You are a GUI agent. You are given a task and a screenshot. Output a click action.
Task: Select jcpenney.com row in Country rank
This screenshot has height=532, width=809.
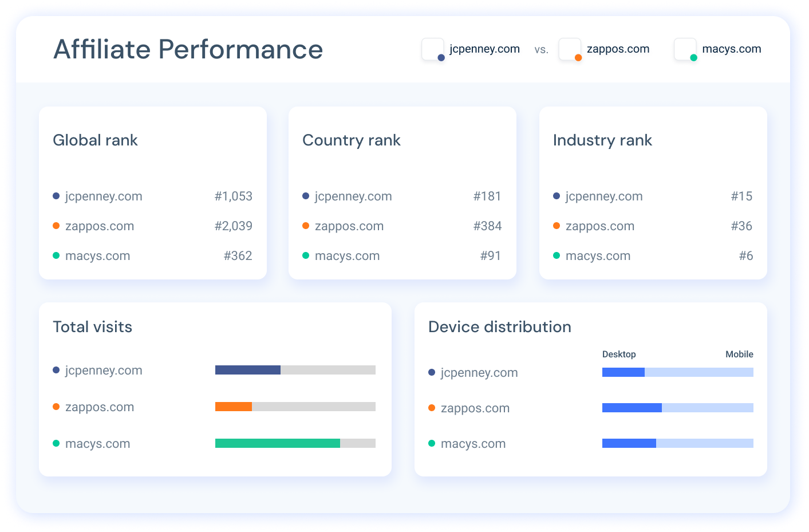(x=402, y=196)
